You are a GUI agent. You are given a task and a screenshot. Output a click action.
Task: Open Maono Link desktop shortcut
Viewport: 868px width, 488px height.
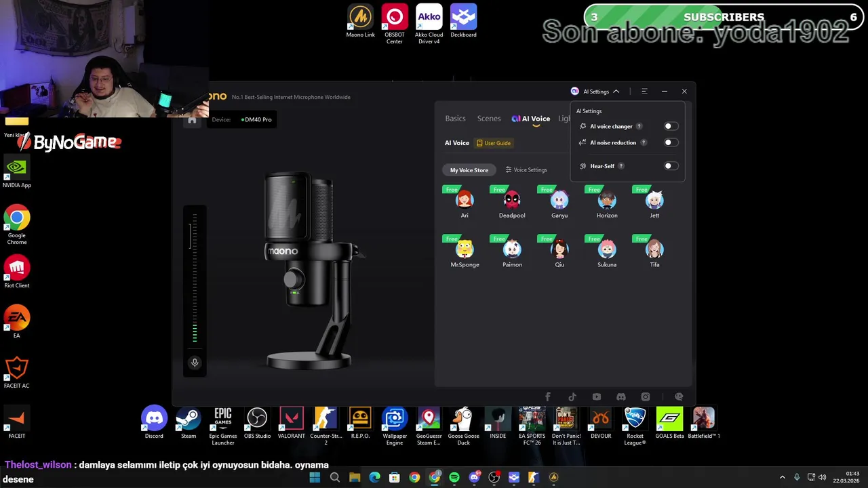[360, 21]
